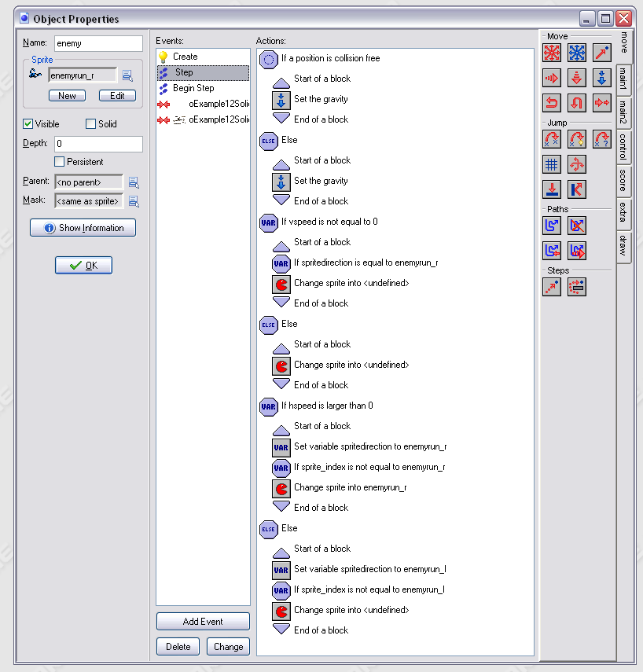Select the Path Speed action icon
Screen dimensions: 643x672
[x=577, y=251]
